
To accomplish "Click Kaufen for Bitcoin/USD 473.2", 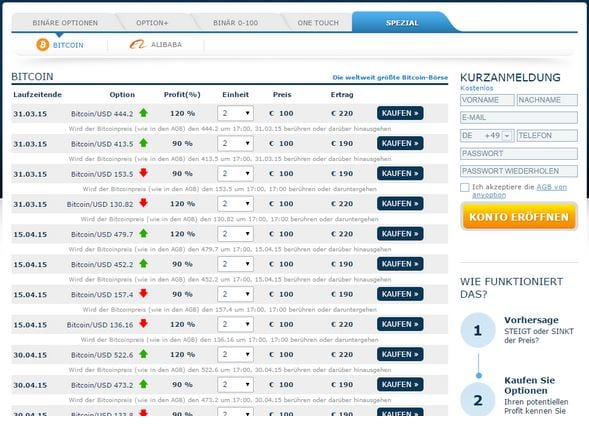I will 400,384.
